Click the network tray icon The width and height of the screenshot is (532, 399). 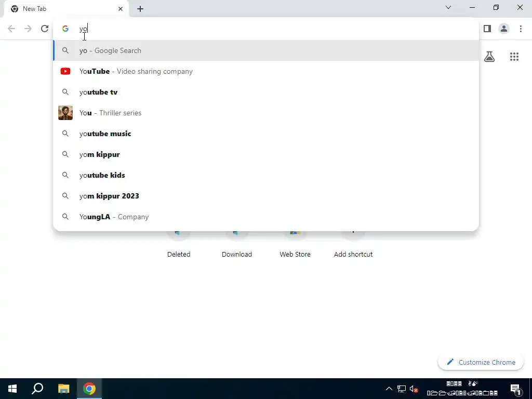pos(402,389)
